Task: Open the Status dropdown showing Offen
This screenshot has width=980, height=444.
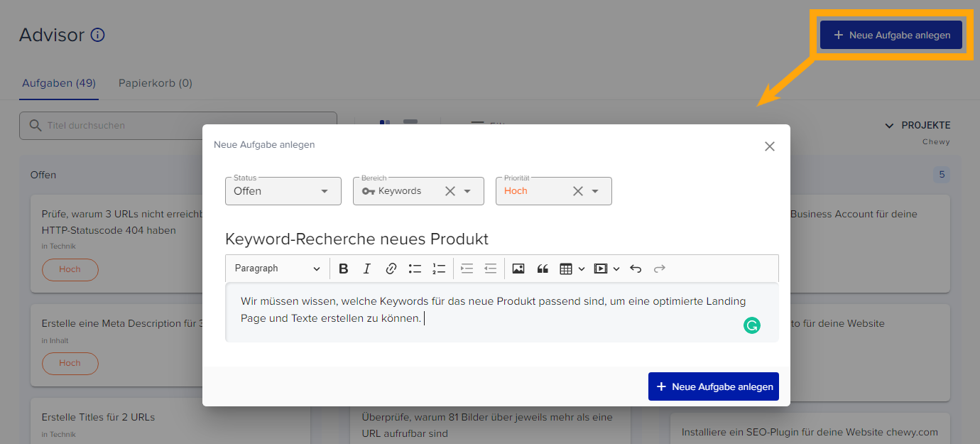Action: click(283, 191)
